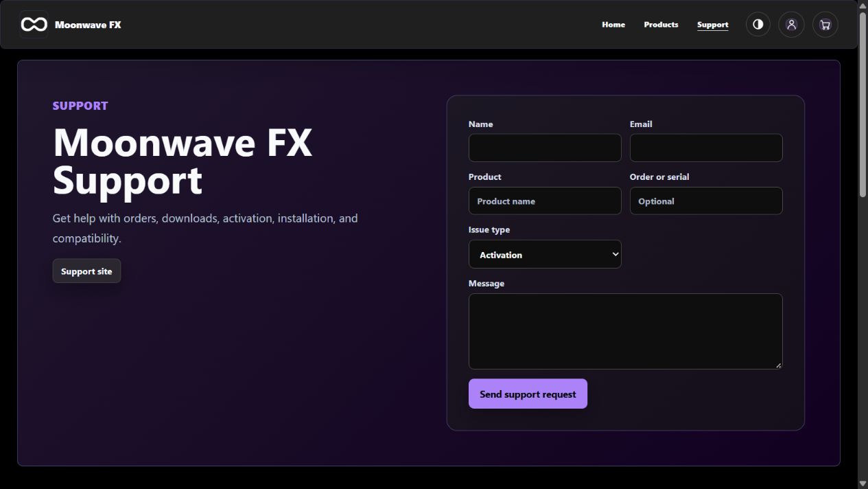Click the Product name input field

pyautogui.click(x=545, y=201)
